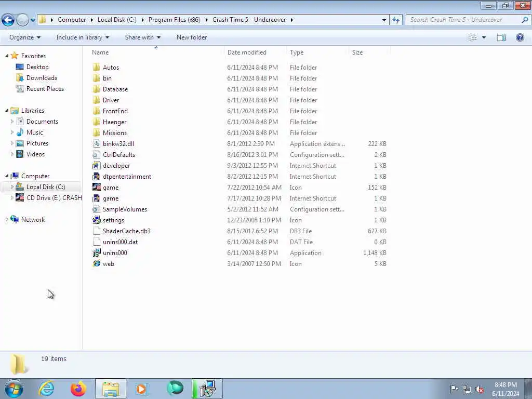This screenshot has height=399, width=532.
Task: Open the Pictures library
Action: coord(37,143)
